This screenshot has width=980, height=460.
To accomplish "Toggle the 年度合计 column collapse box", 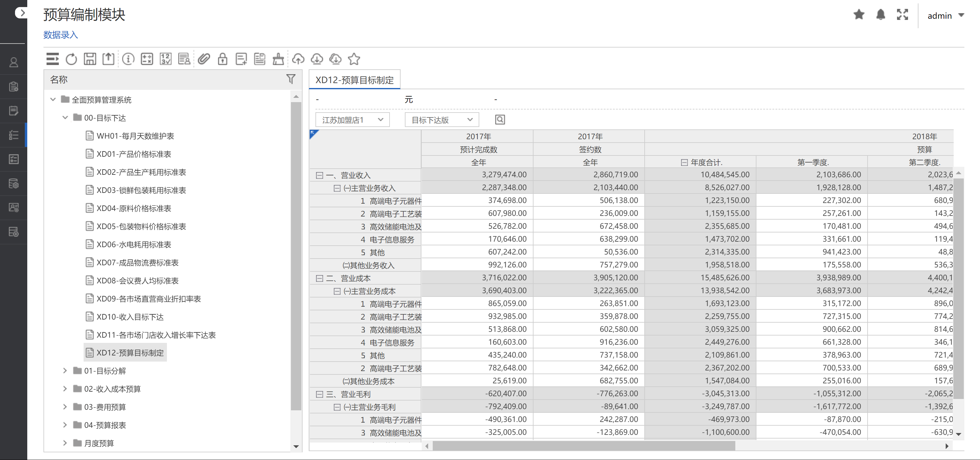I will point(684,163).
